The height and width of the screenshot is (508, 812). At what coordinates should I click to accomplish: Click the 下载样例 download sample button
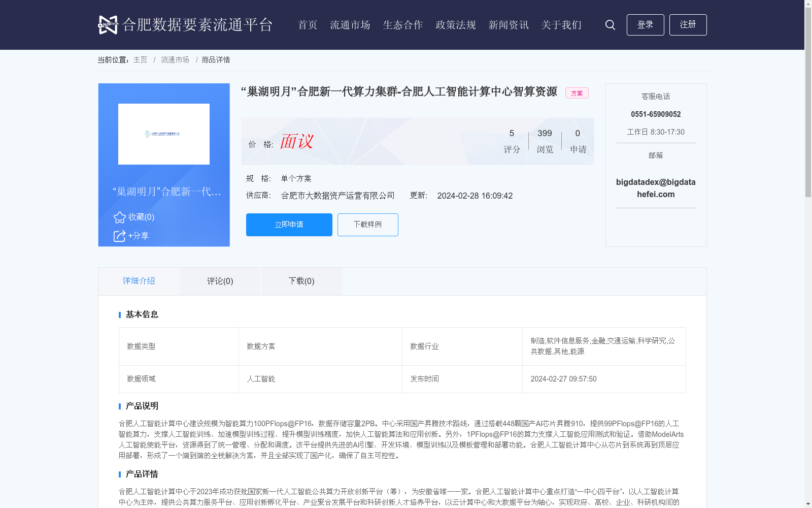(367, 225)
